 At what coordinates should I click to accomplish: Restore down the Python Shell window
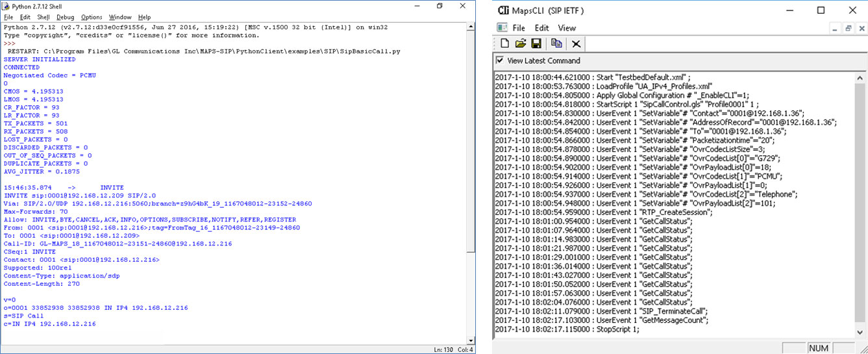click(440, 6)
